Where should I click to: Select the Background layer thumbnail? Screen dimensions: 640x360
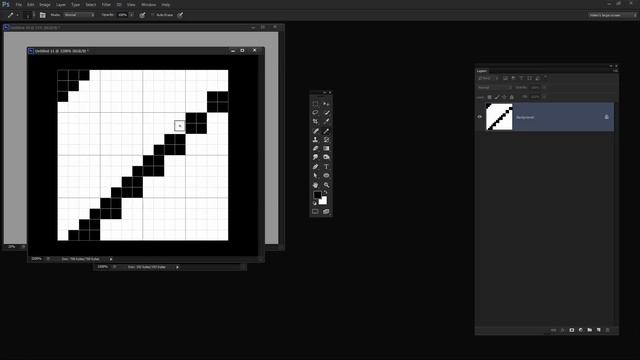(x=499, y=117)
